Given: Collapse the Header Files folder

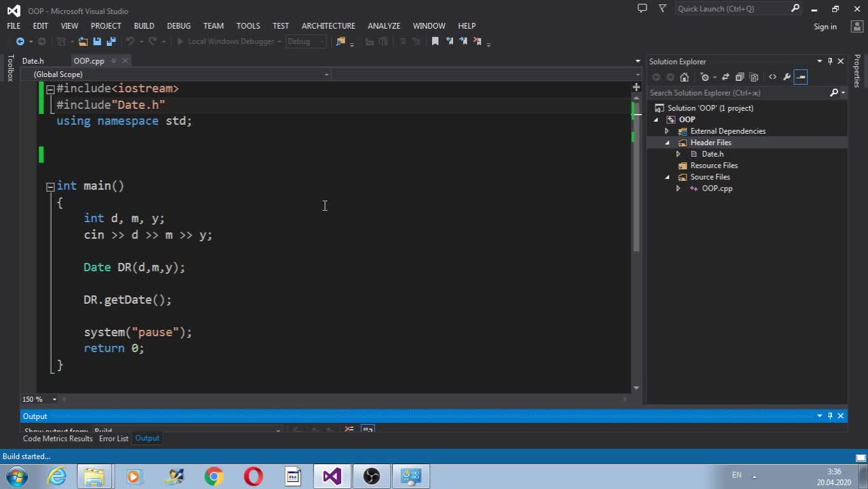Looking at the screenshot, I should point(667,143).
